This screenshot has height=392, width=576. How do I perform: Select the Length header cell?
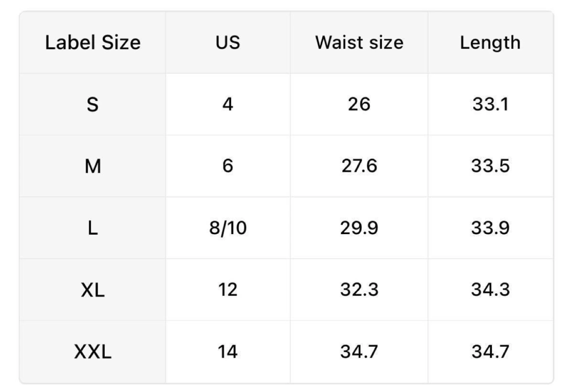(x=491, y=42)
